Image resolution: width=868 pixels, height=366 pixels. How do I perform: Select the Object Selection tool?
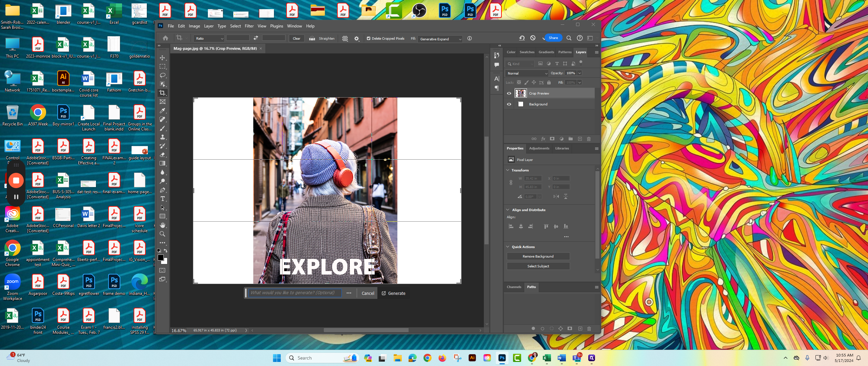point(162,84)
